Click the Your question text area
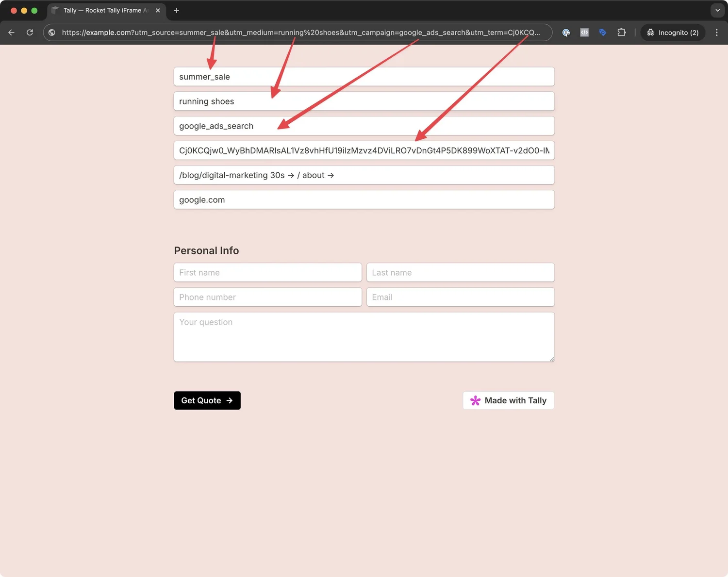 point(364,337)
